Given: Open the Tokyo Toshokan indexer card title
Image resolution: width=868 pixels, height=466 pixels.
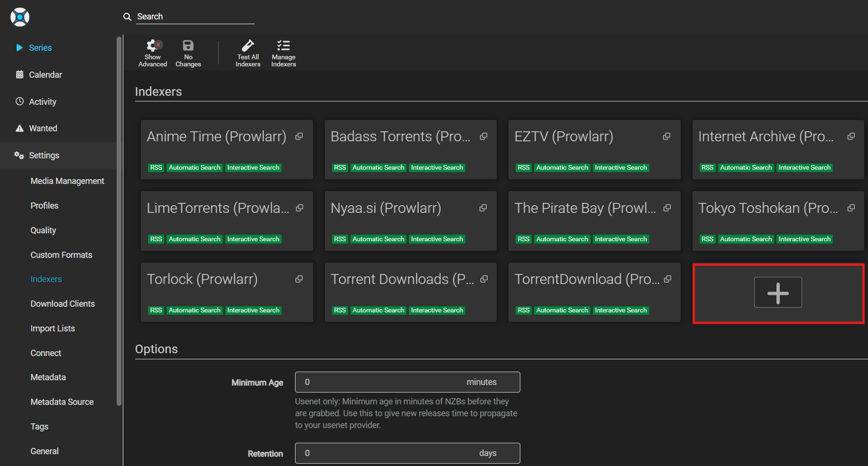Looking at the screenshot, I should [x=768, y=208].
